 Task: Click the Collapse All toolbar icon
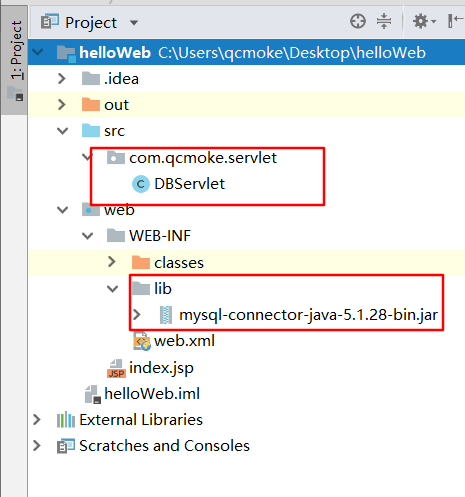(384, 22)
